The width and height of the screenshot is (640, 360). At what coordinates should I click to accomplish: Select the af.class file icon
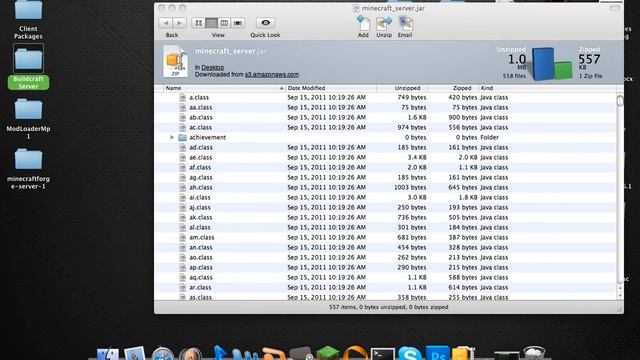(x=182, y=167)
